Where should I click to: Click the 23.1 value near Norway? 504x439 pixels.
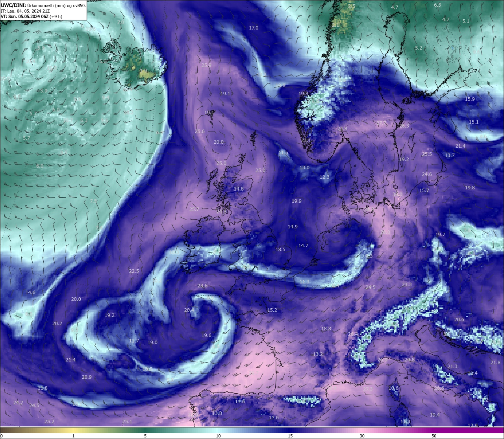coord(306,141)
